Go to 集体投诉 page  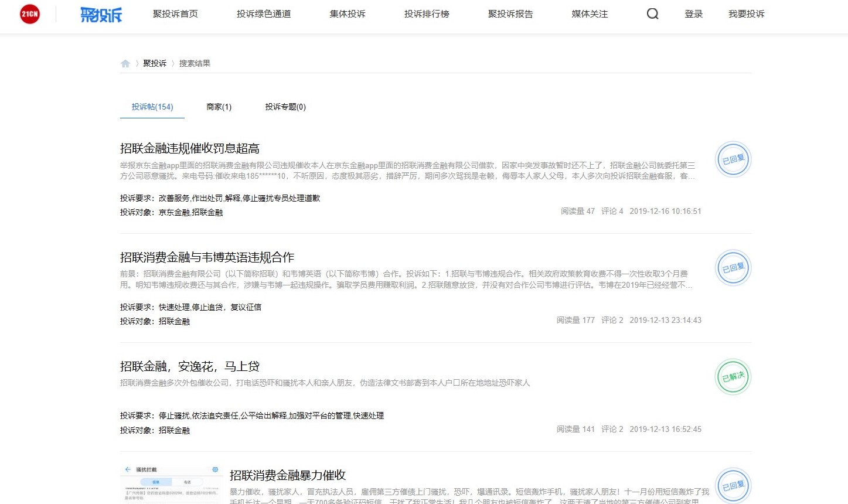[348, 13]
